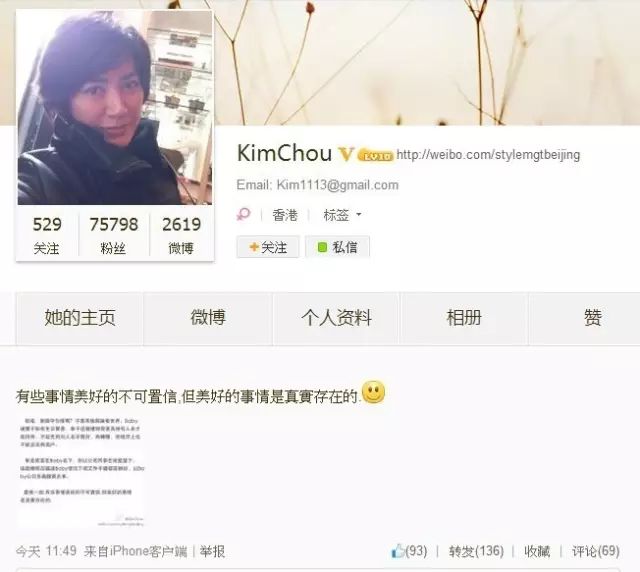
Task: Switch to the 相册 album tab
Action: 464,318
